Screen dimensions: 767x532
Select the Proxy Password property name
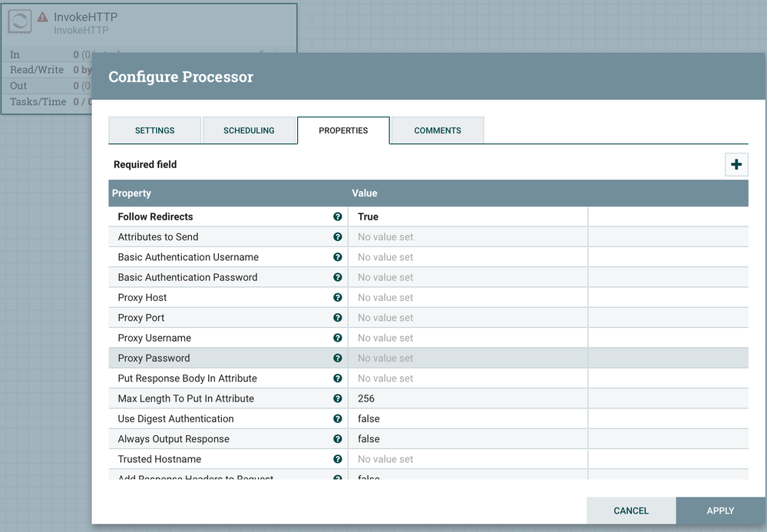pos(154,358)
